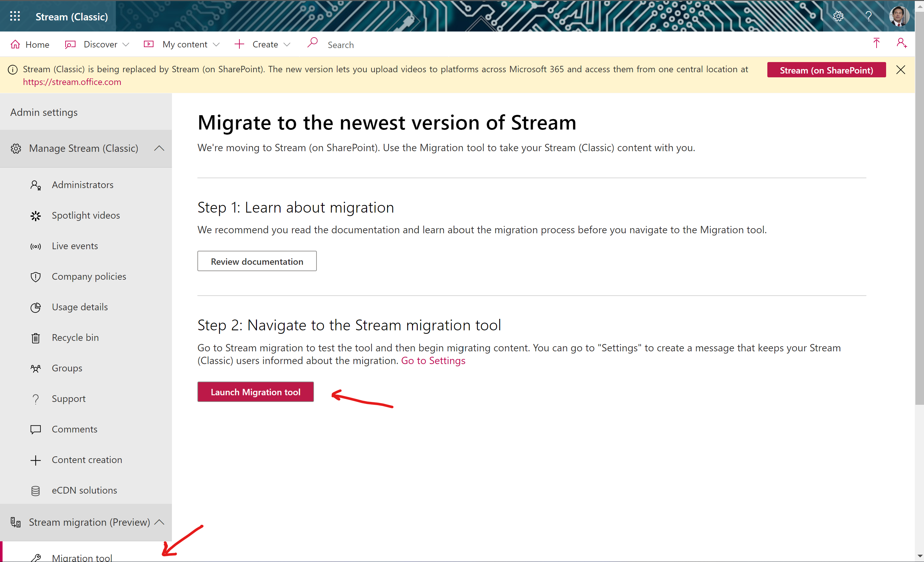The image size is (924, 562).
Task: Open the Review documentation button
Action: coord(257,261)
